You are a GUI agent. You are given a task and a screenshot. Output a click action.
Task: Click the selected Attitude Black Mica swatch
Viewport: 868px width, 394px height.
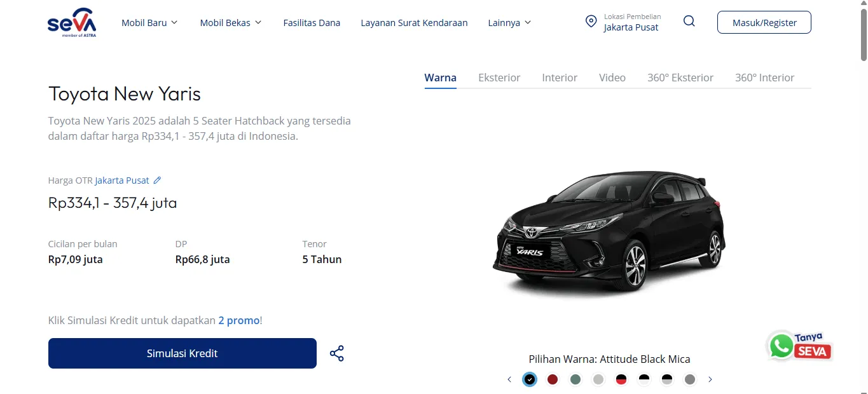click(529, 379)
